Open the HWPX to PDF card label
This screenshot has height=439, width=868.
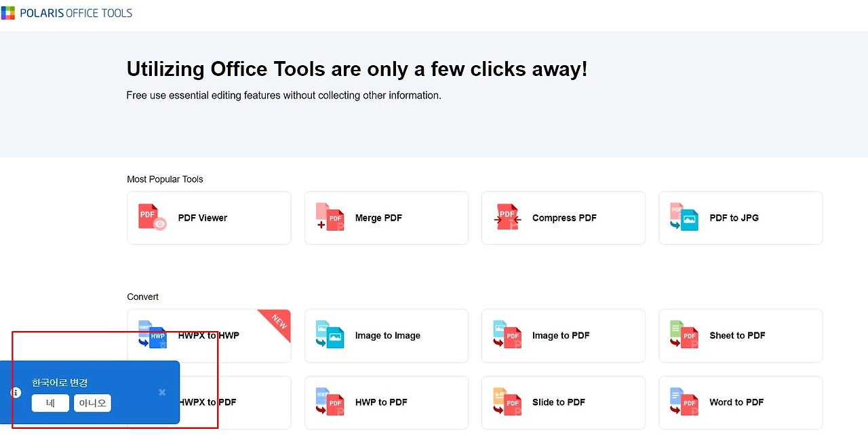click(208, 402)
